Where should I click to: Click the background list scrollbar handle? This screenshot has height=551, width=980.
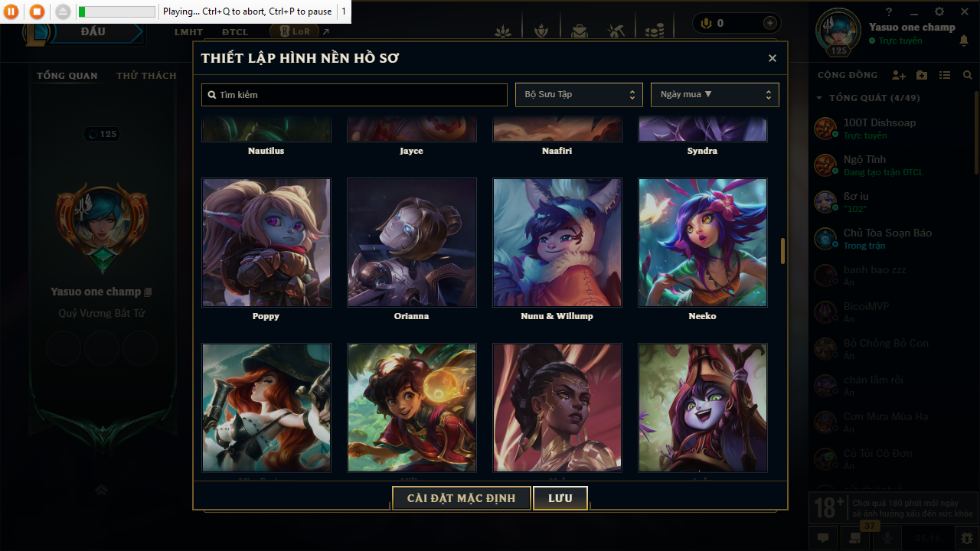pos(782,251)
